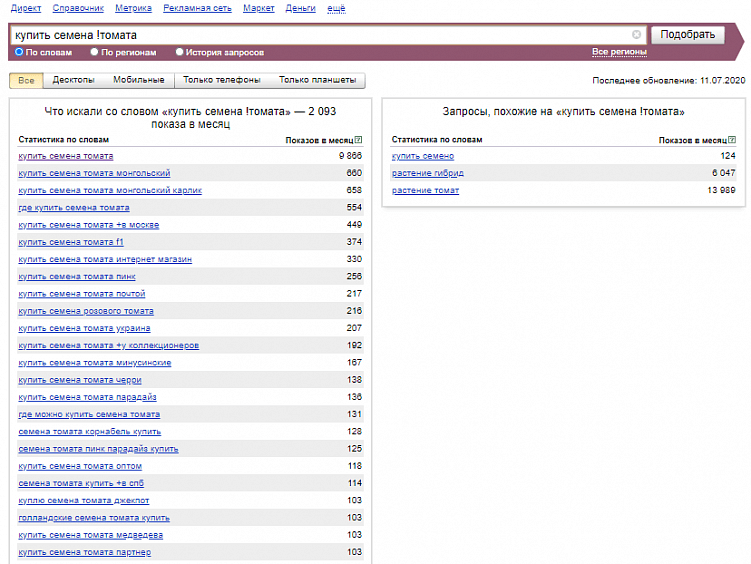Clear the search query with the X icon

[x=636, y=34]
